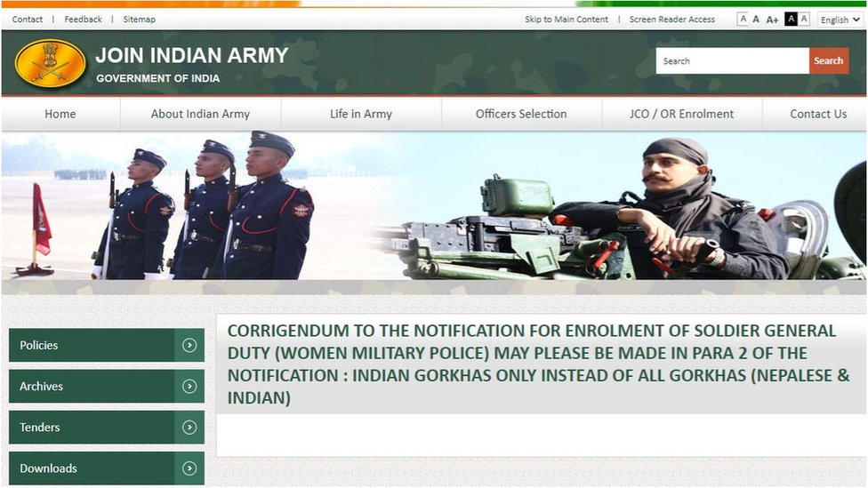Increase font size with A+
Image resolution: width=868 pixels, height=488 pixels.
click(772, 20)
